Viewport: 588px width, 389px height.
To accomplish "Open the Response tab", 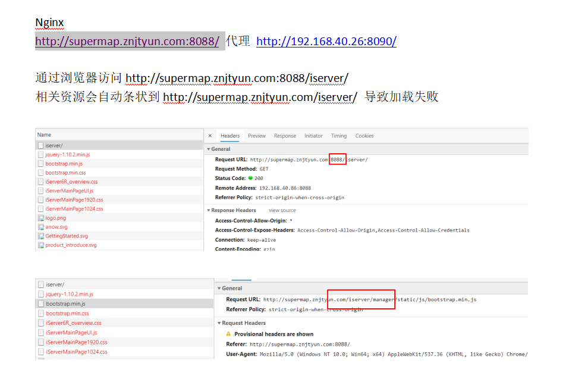I will click(285, 135).
